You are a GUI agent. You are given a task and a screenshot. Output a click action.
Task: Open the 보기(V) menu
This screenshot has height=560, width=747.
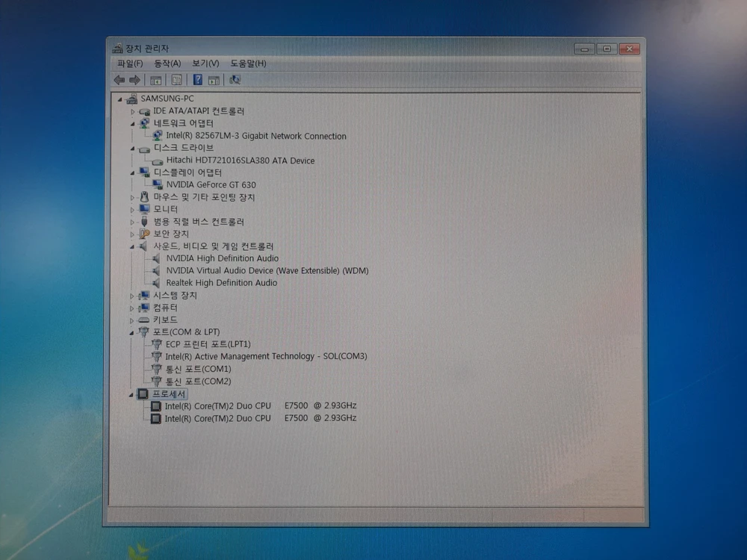(x=205, y=63)
